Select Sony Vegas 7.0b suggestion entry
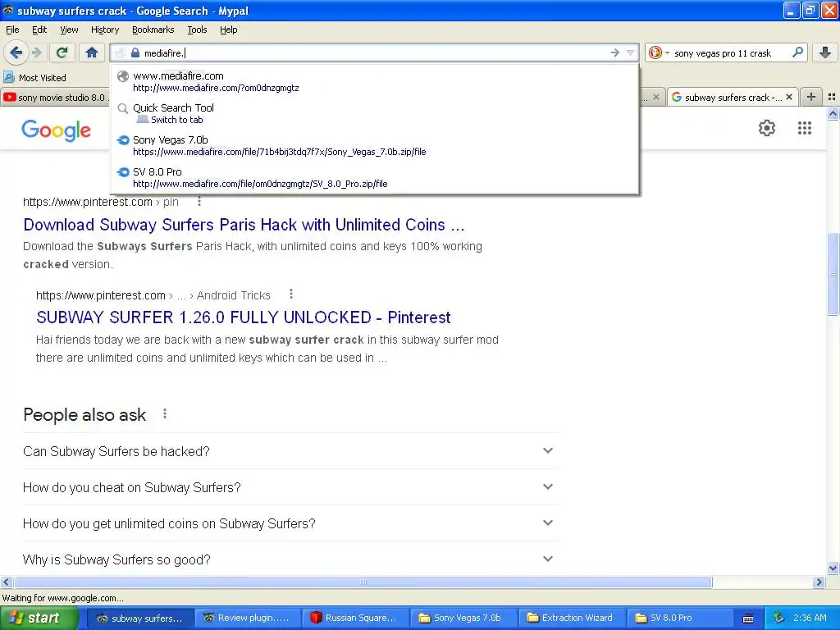The height and width of the screenshot is (630, 840). [x=374, y=146]
